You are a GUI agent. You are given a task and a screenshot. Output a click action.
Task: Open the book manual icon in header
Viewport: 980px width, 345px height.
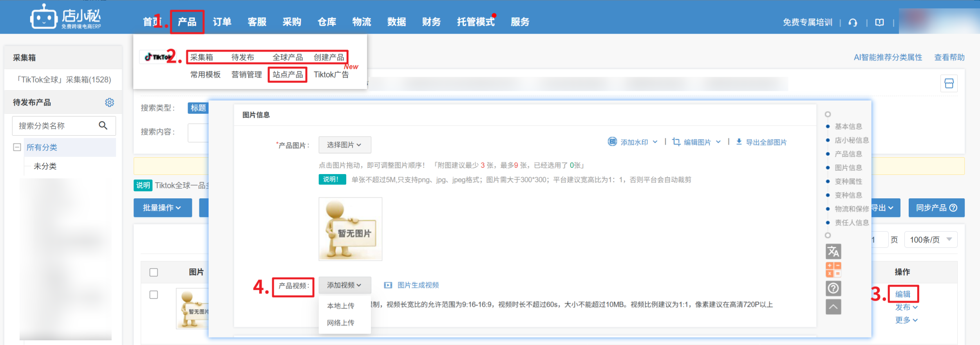pyautogui.click(x=879, y=23)
